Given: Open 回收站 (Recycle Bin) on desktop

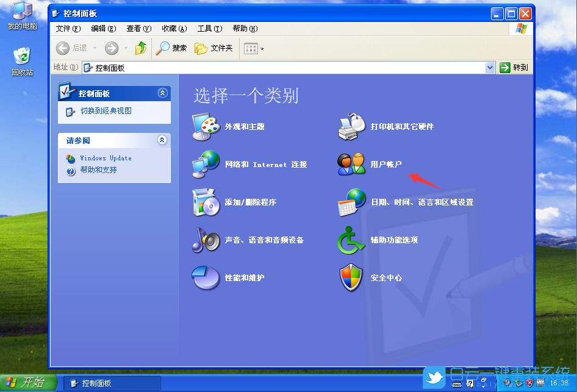Looking at the screenshot, I should [x=23, y=58].
